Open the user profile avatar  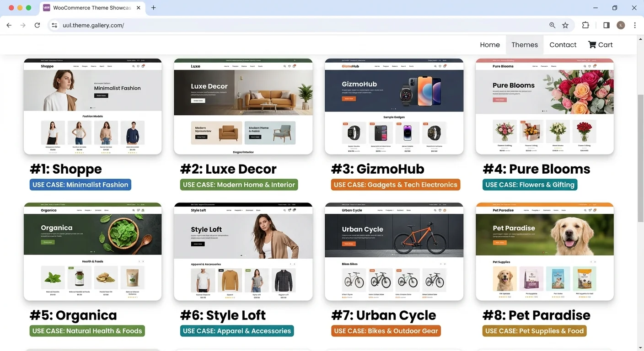click(621, 25)
